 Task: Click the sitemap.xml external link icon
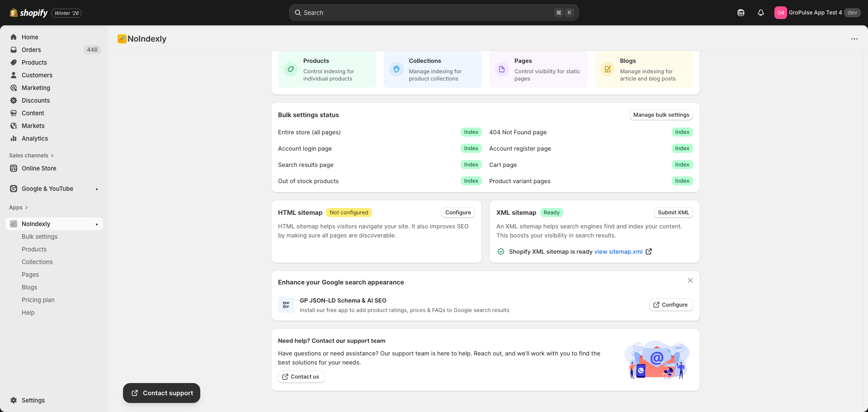649,251
